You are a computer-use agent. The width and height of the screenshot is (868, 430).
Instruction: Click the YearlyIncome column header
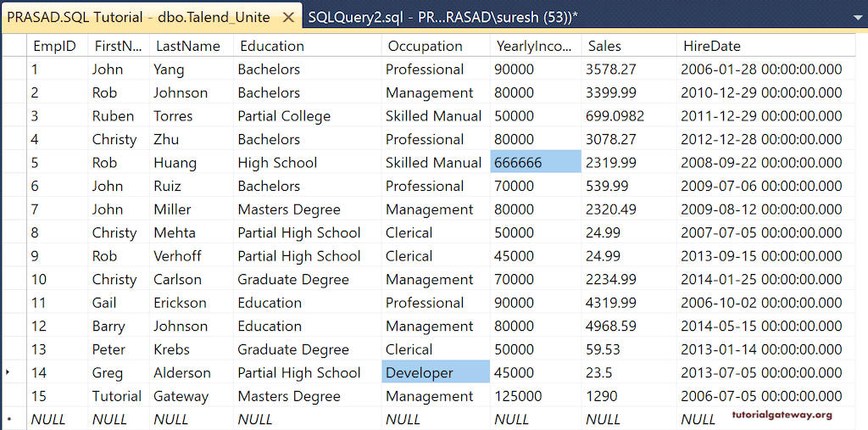pos(535,46)
